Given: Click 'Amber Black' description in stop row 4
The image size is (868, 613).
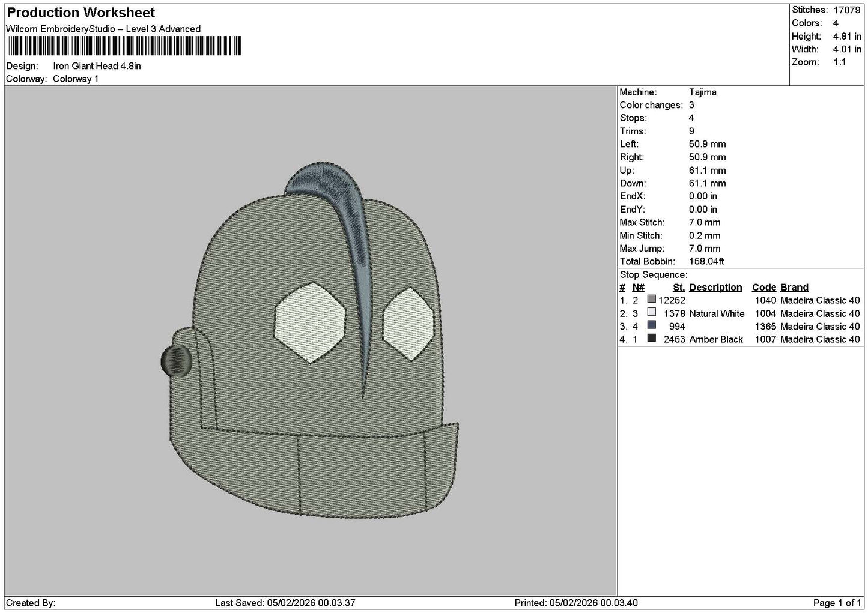Looking at the screenshot, I should coord(716,340).
